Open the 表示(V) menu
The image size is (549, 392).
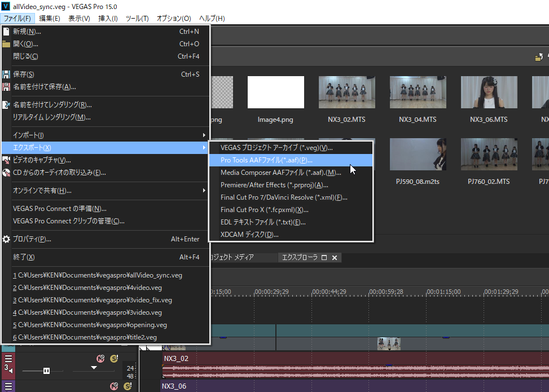pyautogui.click(x=79, y=19)
